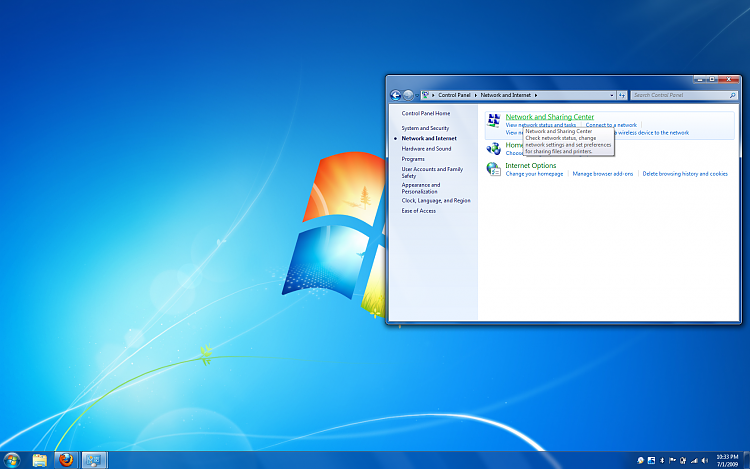Click the address bar Control Panel icon

425,95
